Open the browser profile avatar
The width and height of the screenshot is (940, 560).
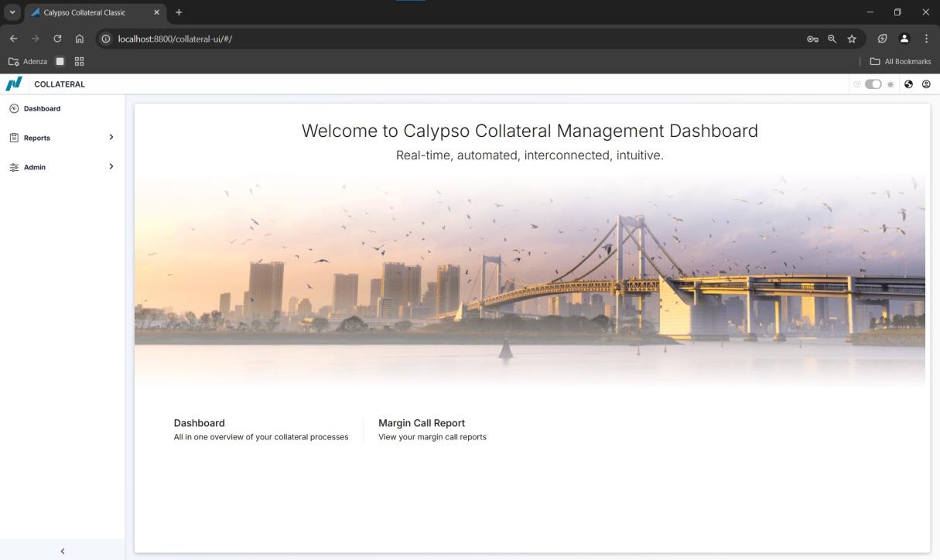point(904,39)
